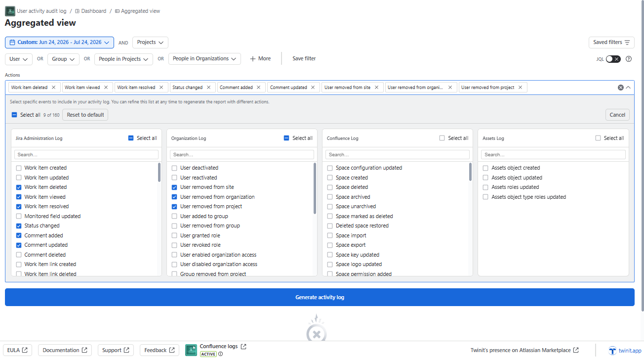The width and height of the screenshot is (644, 359).
Task: Focus the Assets Log search field
Action: tap(553, 155)
